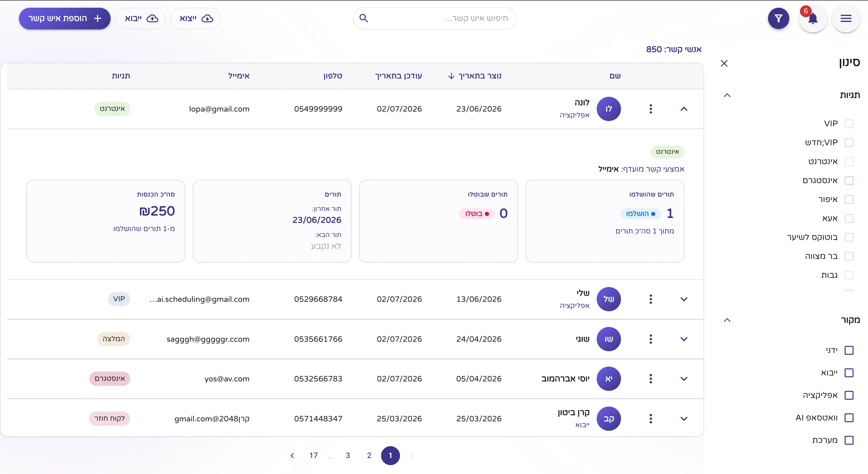Open three-dot menu for שוגי row

pyautogui.click(x=651, y=339)
